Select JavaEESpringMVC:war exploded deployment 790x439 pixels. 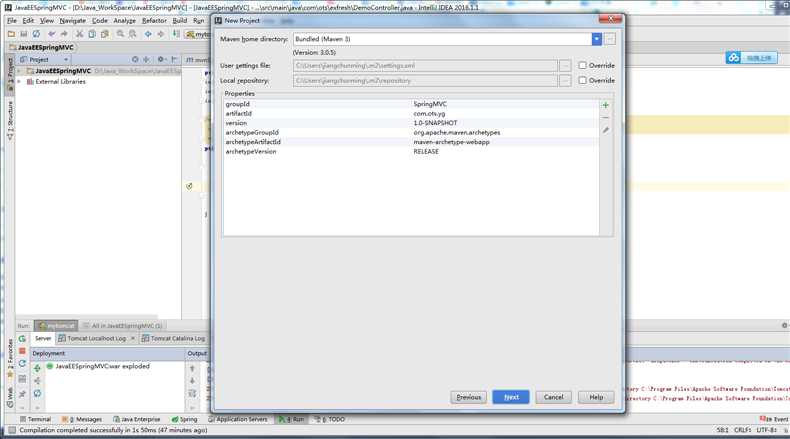pyautogui.click(x=102, y=366)
